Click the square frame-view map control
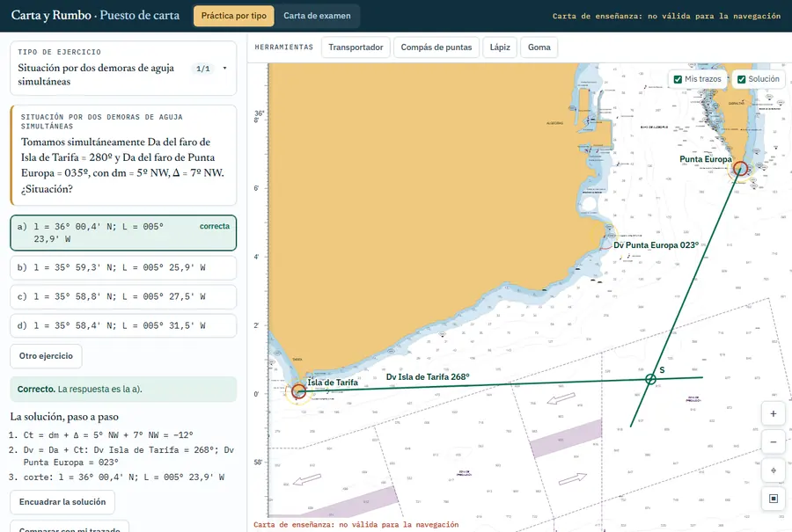The image size is (792, 532). 773,499
